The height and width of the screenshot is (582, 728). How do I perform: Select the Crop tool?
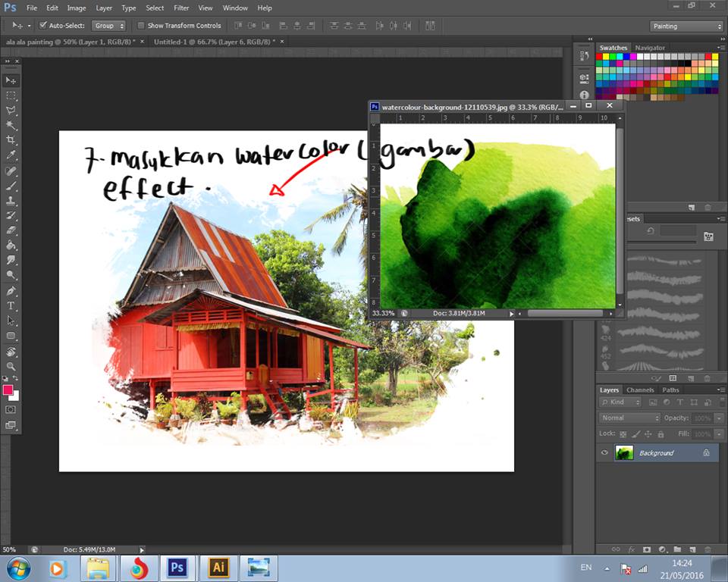pyautogui.click(x=11, y=140)
